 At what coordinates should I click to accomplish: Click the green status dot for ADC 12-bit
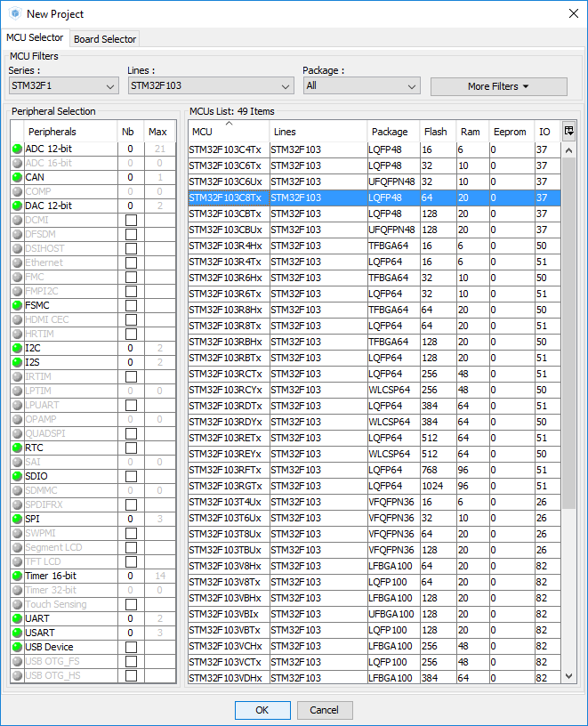tap(17, 149)
